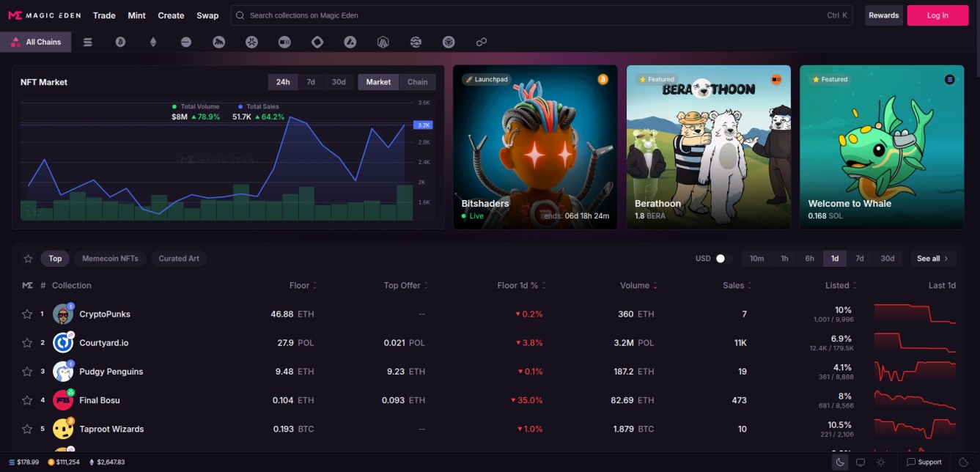Select the Arbitrum chain icon
The height and width of the screenshot is (472, 980).
383,43
